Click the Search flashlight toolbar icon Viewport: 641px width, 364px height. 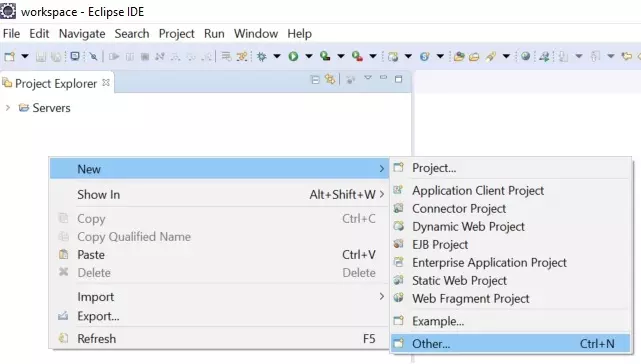click(x=491, y=56)
